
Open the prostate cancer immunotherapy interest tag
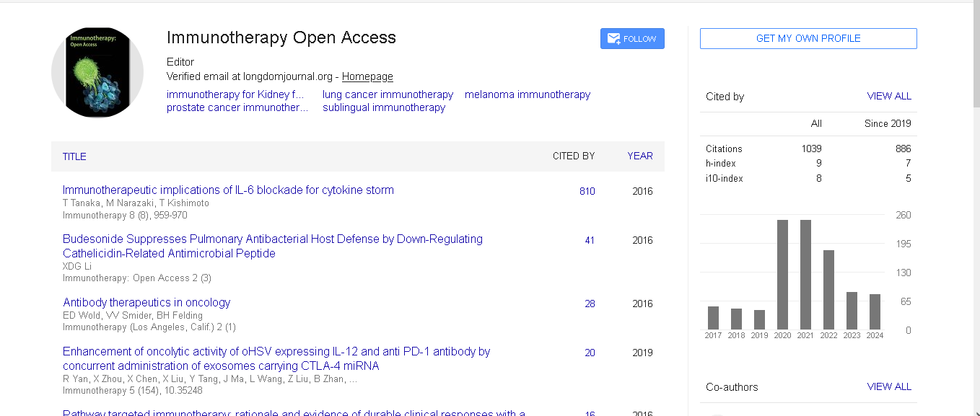click(x=237, y=107)
